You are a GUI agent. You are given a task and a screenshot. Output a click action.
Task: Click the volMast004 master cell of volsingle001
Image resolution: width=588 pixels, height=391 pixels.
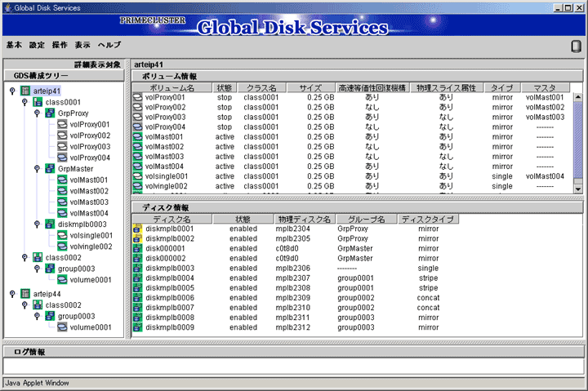pos(545,176)
